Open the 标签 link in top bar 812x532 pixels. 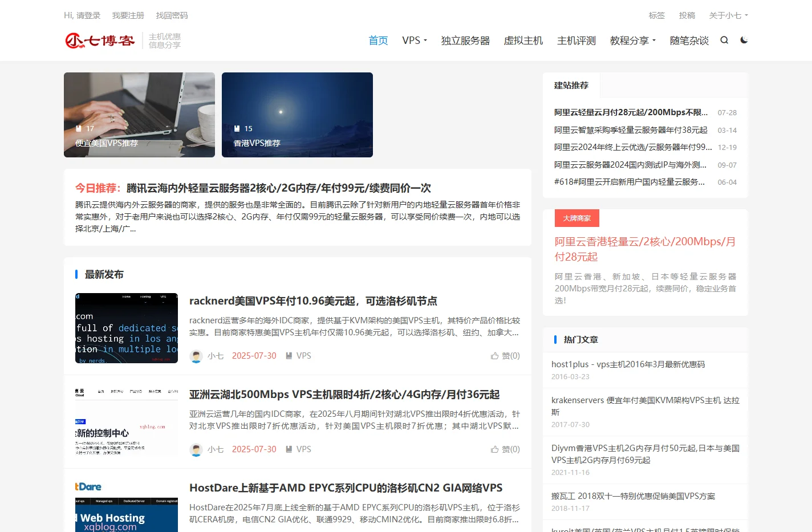pos(657,15)
